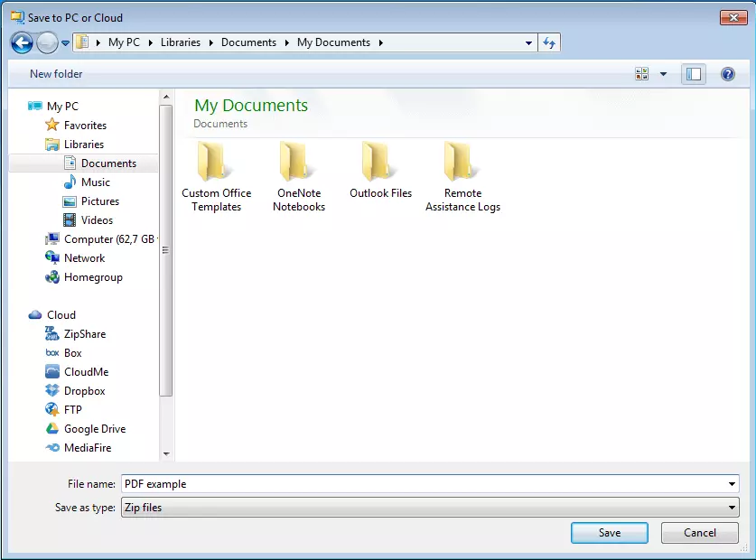The image size is (756, 560).
Task: Click the tree scrollbar down arrow
Action: click(x=166, y=453)
